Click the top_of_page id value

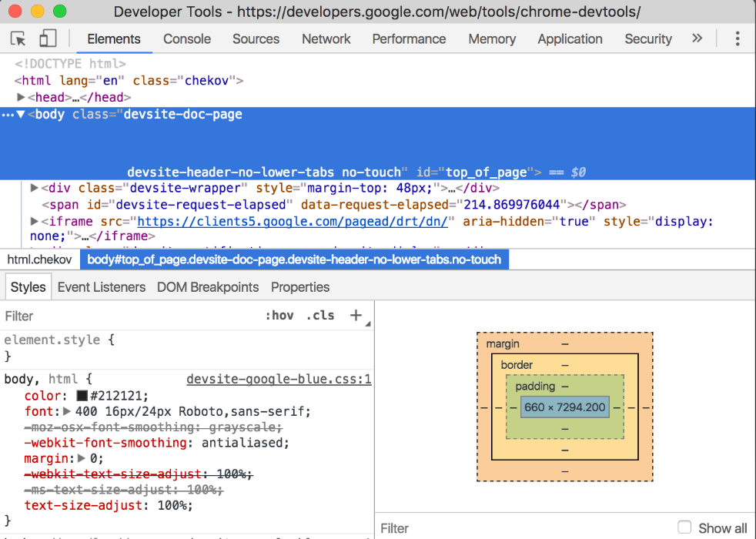point(486,172)
